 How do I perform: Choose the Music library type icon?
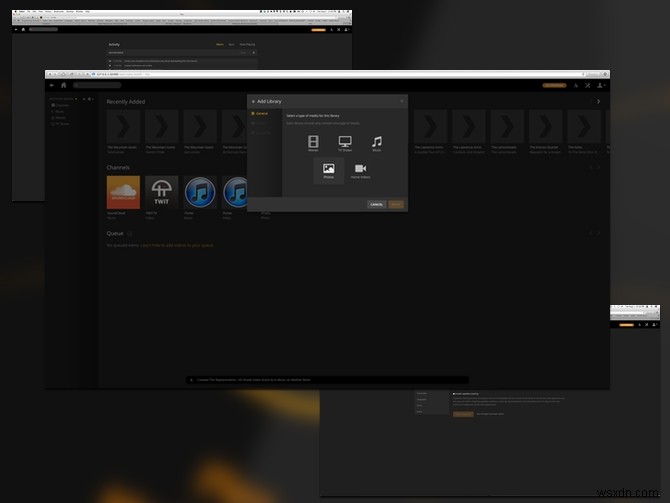[376, 142]
